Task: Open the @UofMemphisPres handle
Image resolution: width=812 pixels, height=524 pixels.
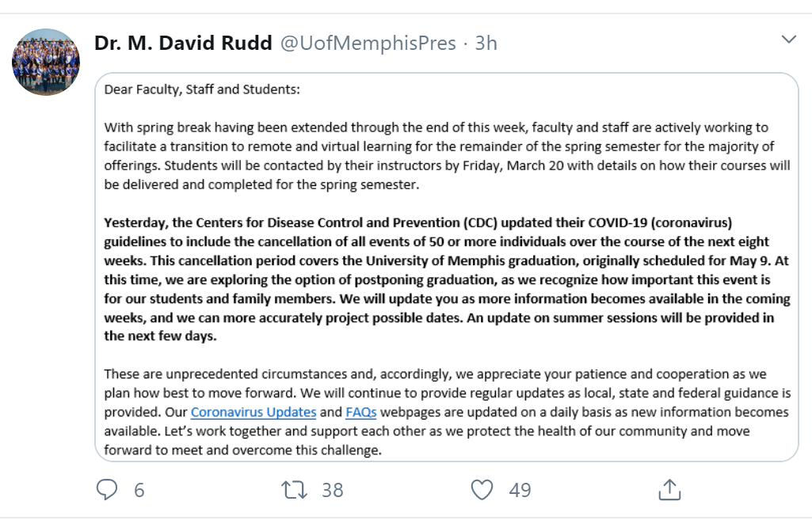Action: [368, 43]
